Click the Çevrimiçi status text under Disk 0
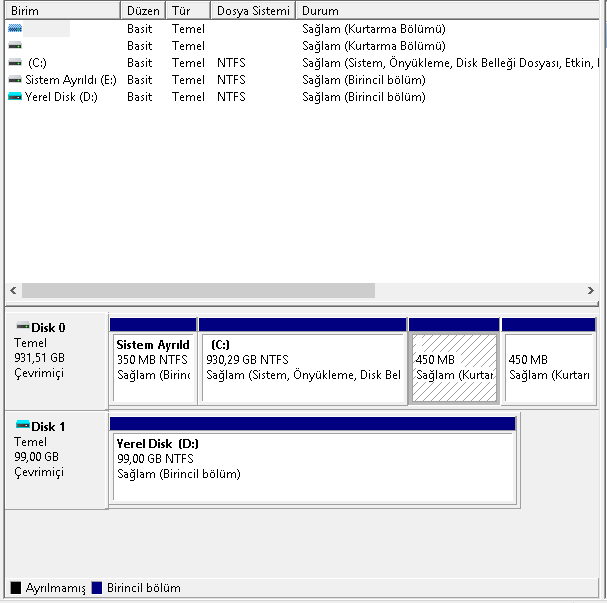The image size is (607, 603). (39, 373)
